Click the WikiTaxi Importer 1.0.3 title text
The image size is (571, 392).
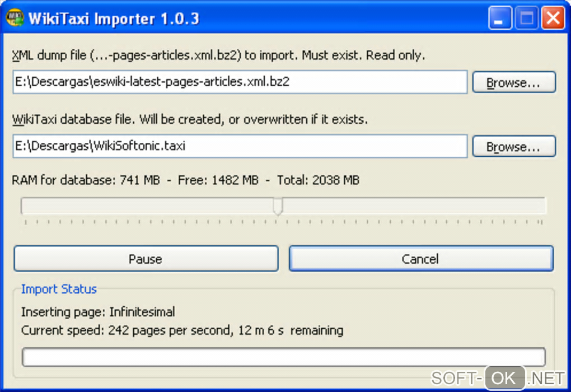(x=114, y=18)
